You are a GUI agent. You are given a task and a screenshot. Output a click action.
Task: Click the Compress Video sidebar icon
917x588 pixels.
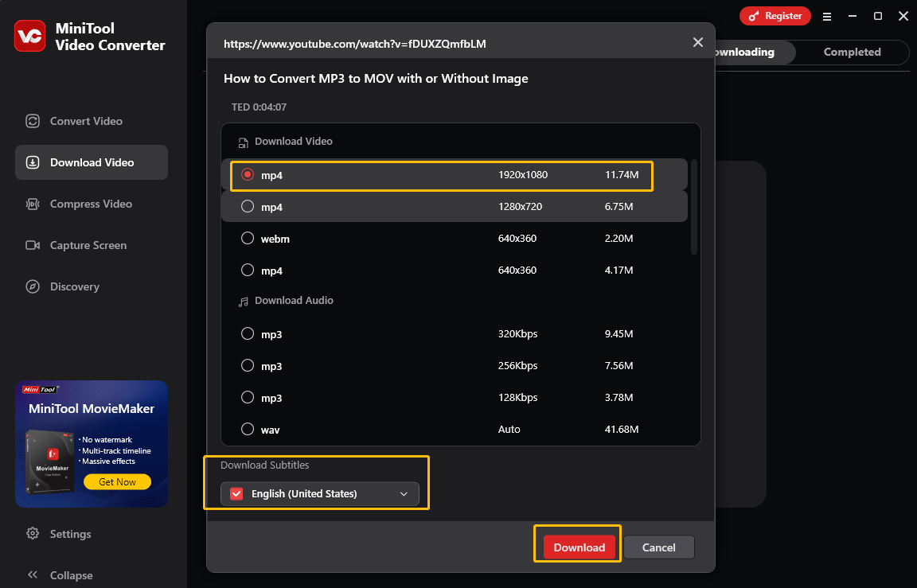click(x=33, y=204)
